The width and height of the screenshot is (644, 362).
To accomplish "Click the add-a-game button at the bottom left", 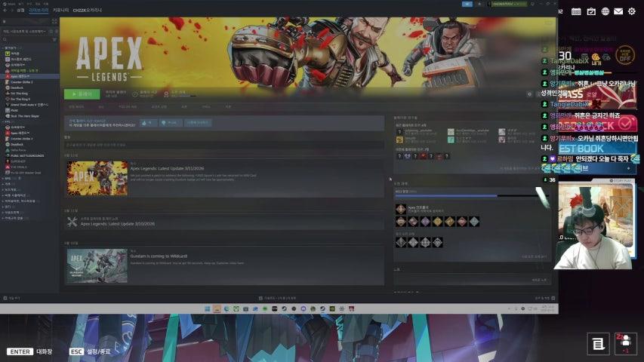I will 11,298.
